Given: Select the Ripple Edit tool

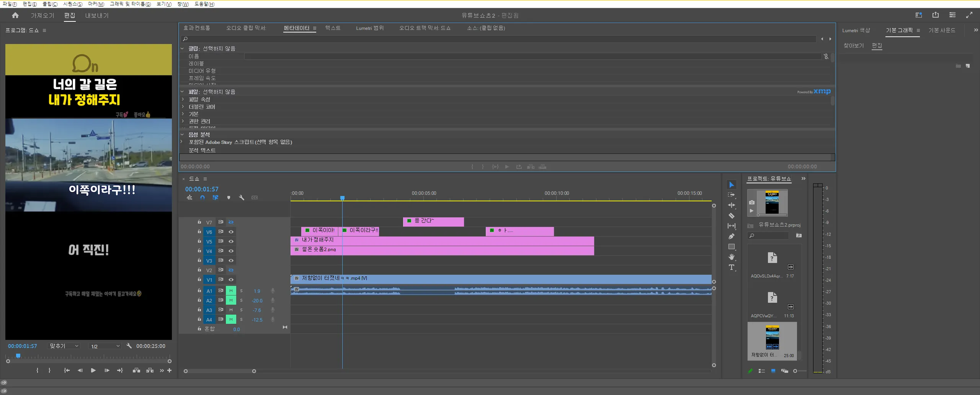Looking at the screenshot, I should (731, 206).
